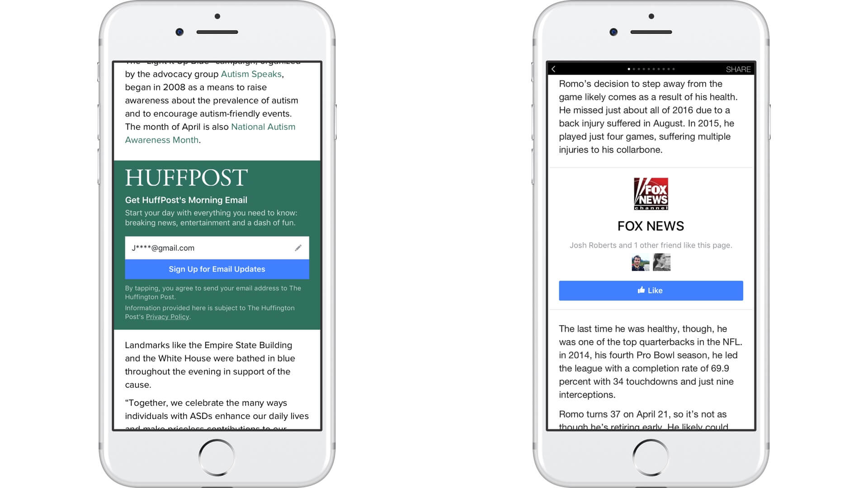Click the edit pencil icon in email field
This screenshot has width=868, height=488.
coord(298,248)
